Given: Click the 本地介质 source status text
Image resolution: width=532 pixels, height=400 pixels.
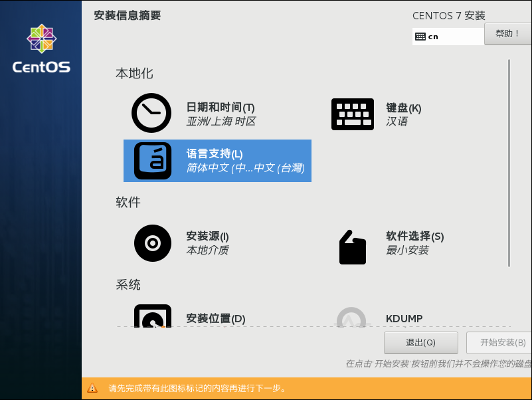Looking at the screenshot, I should coord(207,250).
